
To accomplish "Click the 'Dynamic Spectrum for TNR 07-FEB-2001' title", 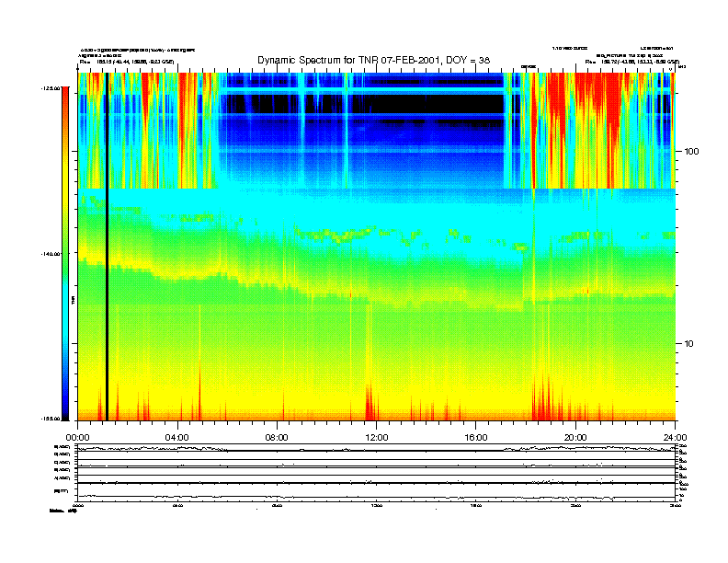I will click(x=374, y=61).
